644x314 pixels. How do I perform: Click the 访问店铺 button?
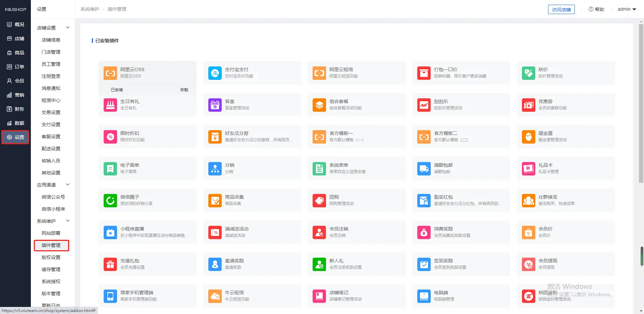tap(561, 9)
